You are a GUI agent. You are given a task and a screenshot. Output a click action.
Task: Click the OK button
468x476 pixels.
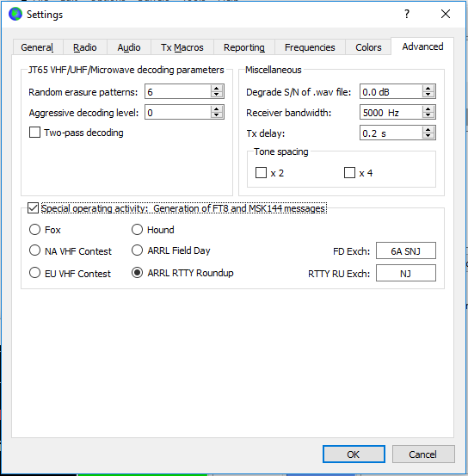click(x=354, y=454)
